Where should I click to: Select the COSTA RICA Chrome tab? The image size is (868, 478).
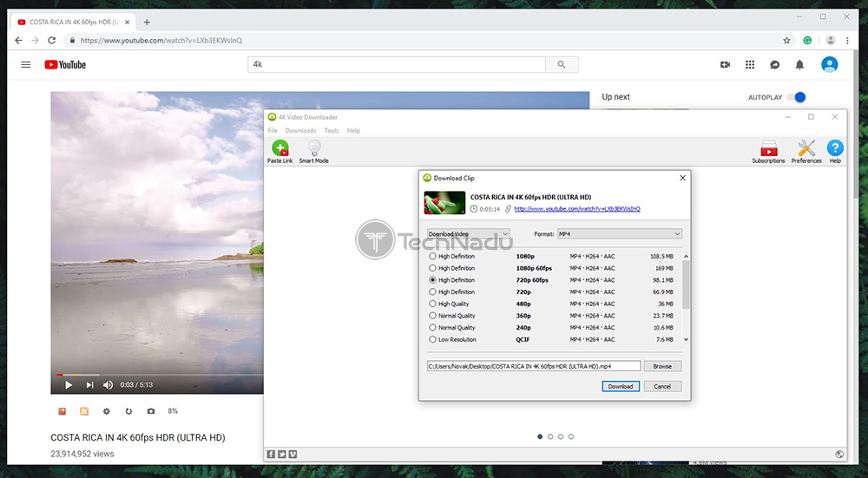[x=73, y=23]
